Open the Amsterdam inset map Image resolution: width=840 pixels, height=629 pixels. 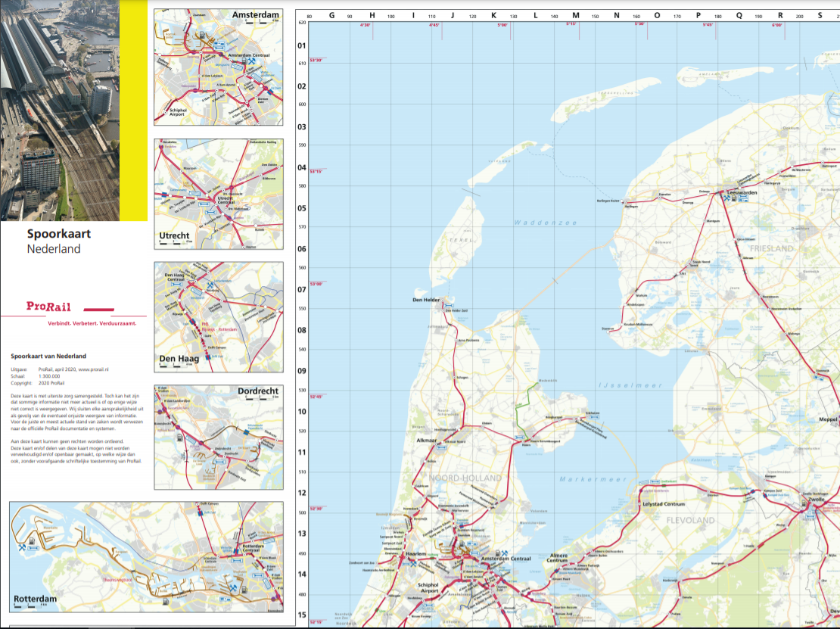pyautogui.click(x=218, y=64)
